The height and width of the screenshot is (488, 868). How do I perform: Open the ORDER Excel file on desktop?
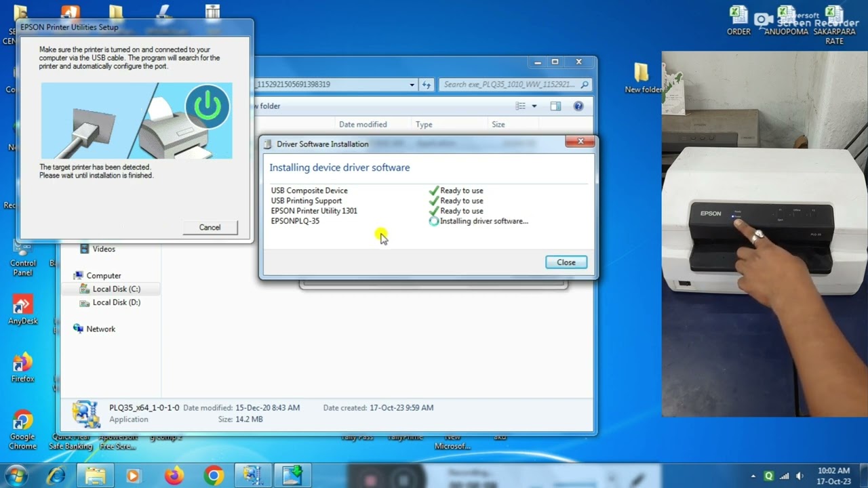[x=738, y=21]
